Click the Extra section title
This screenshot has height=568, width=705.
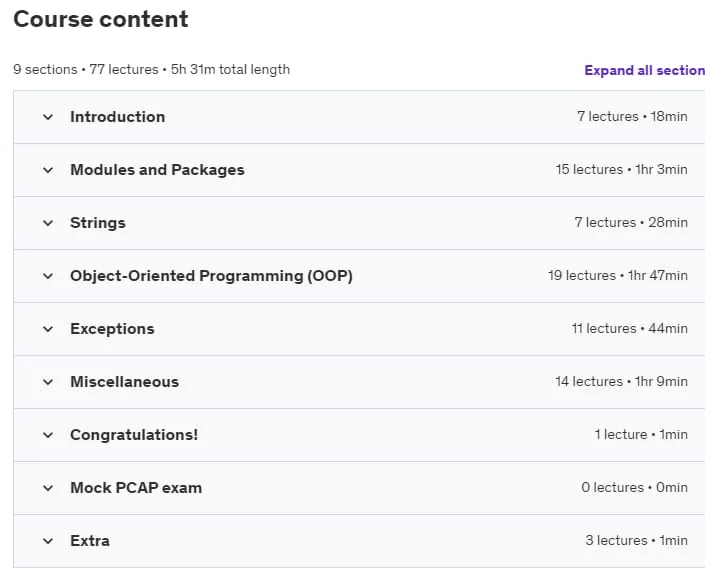(90, 541)
